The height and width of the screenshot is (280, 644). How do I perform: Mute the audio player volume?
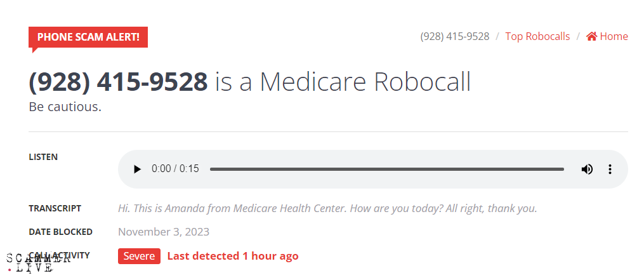coord(587,169)
